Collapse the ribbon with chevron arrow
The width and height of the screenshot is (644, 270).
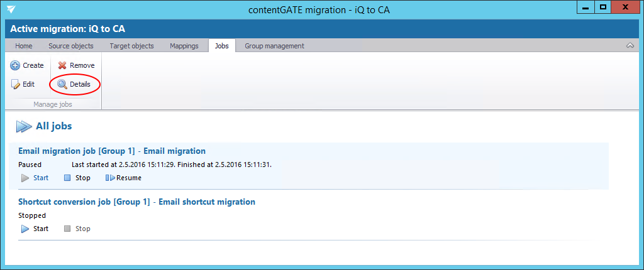[630, 46]
